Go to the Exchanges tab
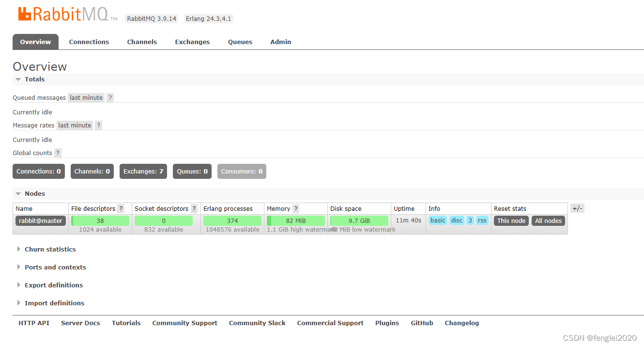 pyautogui.click(x=192, y=42)
